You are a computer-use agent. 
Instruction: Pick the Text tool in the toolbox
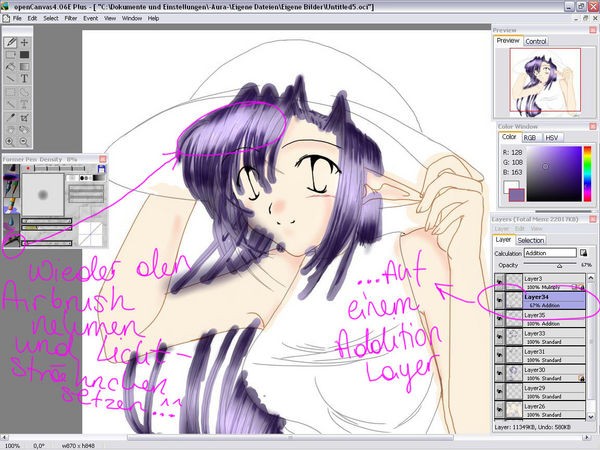[24, 79]
